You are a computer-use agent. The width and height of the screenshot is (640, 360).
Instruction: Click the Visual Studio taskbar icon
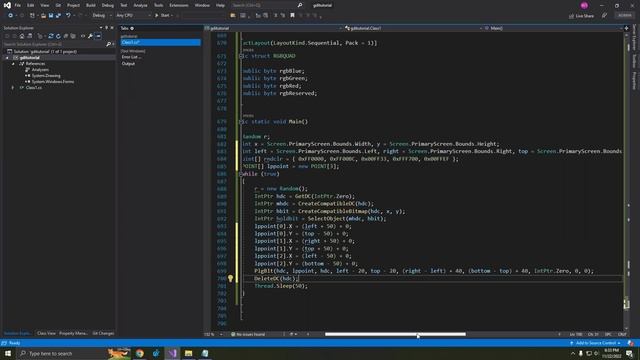click(172, 353)
